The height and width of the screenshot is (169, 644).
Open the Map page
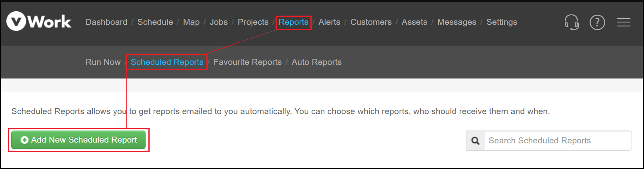tap(191, 22)
